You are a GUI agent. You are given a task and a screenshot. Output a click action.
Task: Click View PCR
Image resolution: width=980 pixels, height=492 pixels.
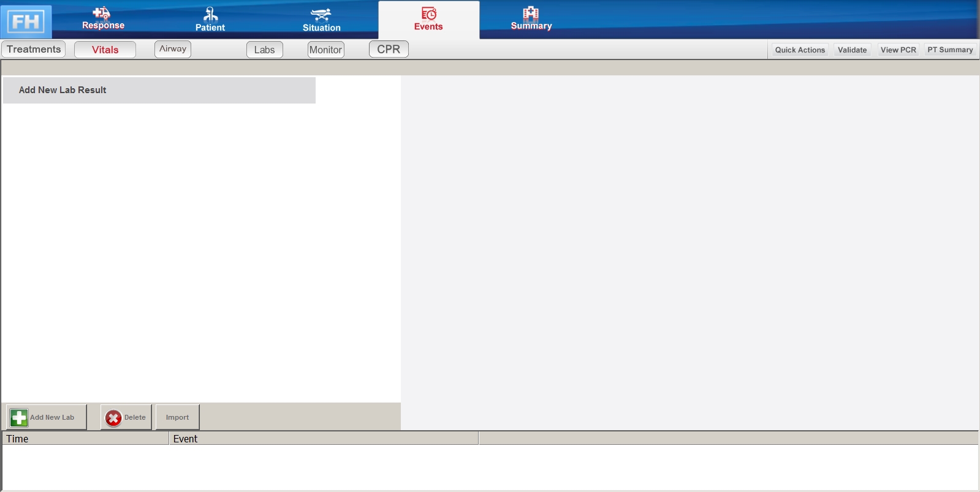898,50
